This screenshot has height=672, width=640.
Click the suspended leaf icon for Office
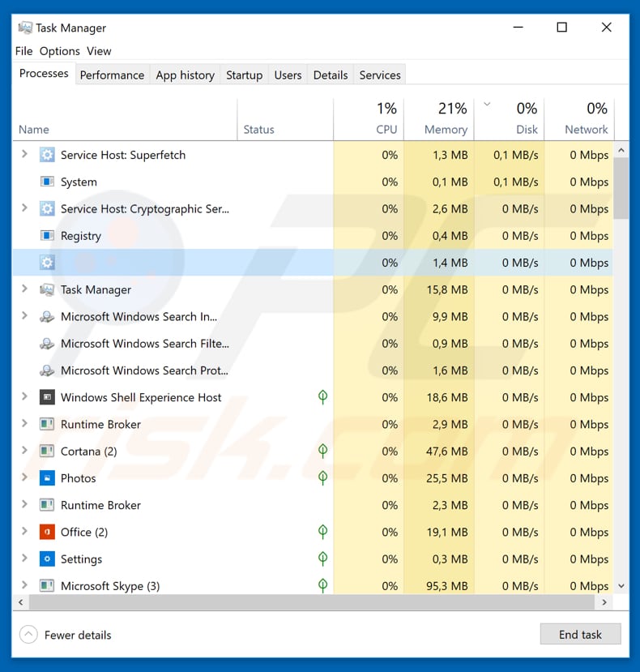pos(323,532)
